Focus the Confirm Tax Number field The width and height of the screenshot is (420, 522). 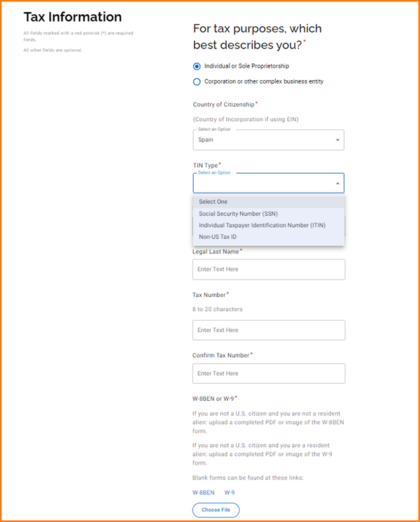pyautogui.click(x=269, y=373)
